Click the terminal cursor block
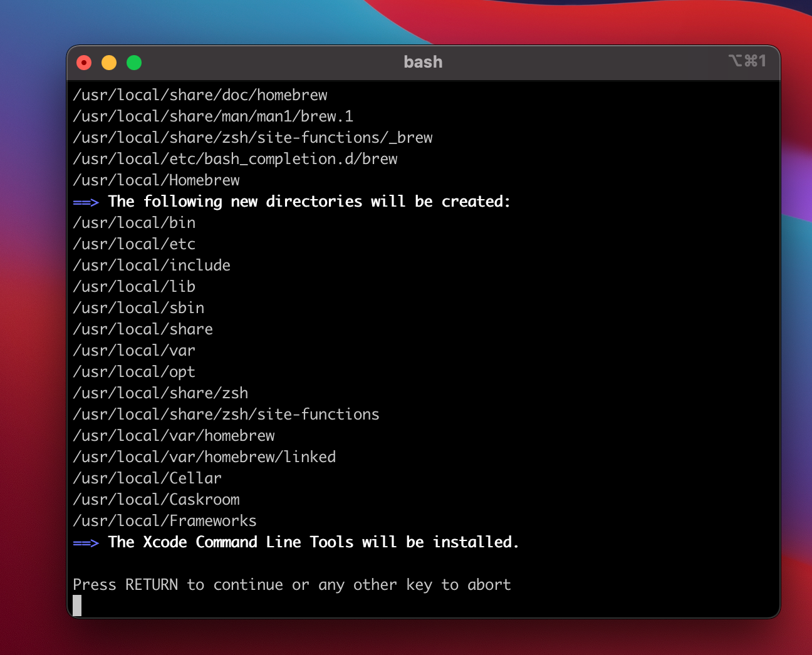This screenshot has width=812, height=655. (77, 606)
